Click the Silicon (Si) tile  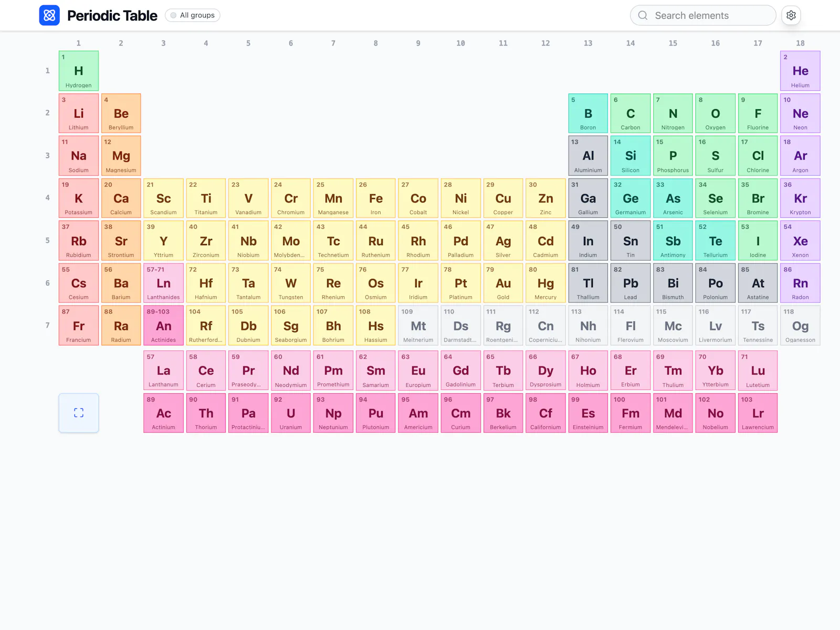tap(631, 155)
